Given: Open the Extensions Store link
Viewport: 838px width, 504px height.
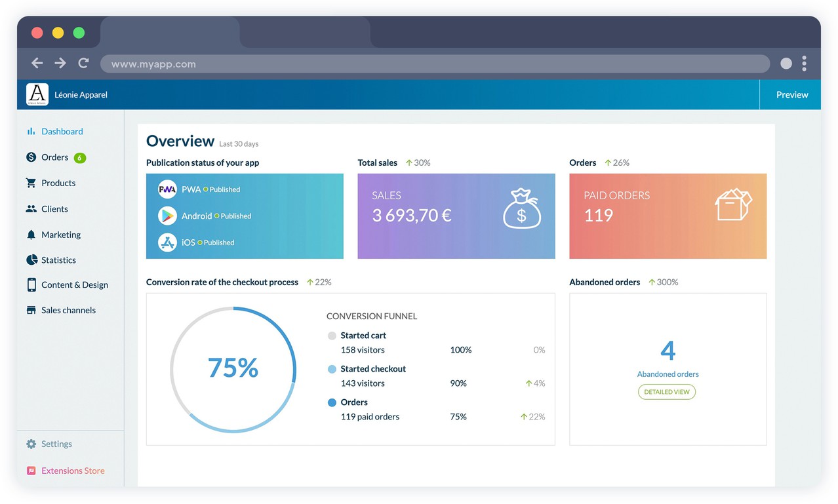Looking at the screenshot, I should (73, 471).
